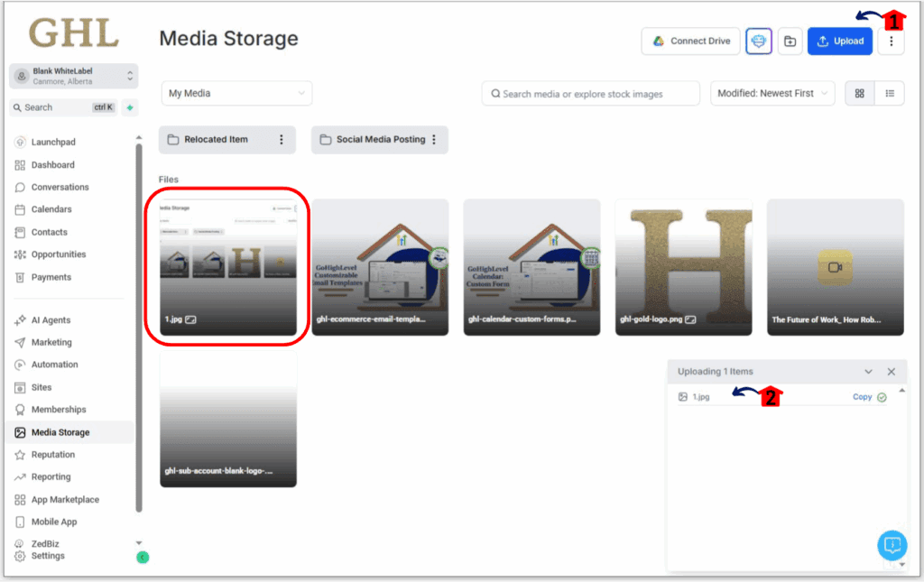Screen dimensions: 924x582
Task: Select the ghl-calendar-custom-forms thumbnail
Action: [531, 267]
